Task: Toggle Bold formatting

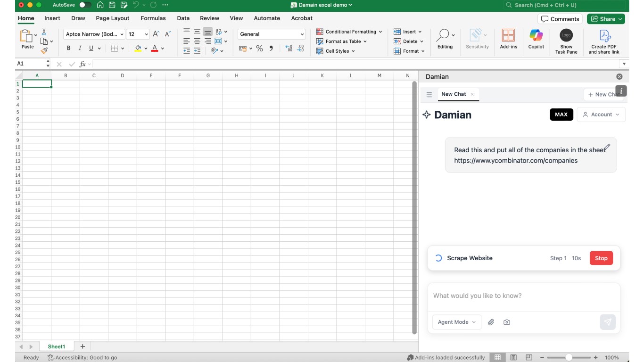Action: (68, 48)
